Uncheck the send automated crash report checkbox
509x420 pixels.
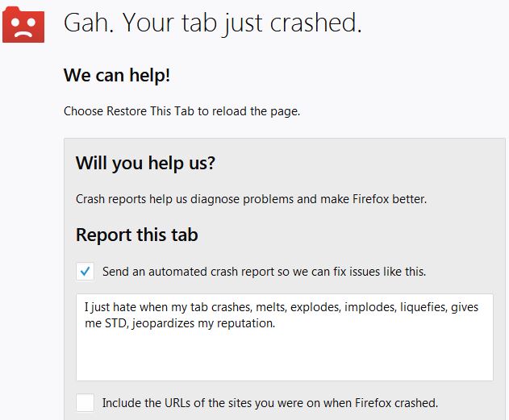pos(85,271)
